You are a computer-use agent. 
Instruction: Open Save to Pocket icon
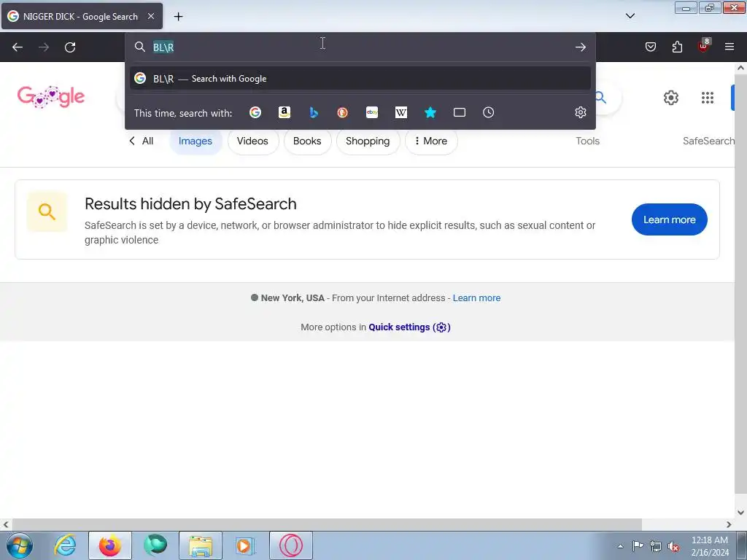650,47
